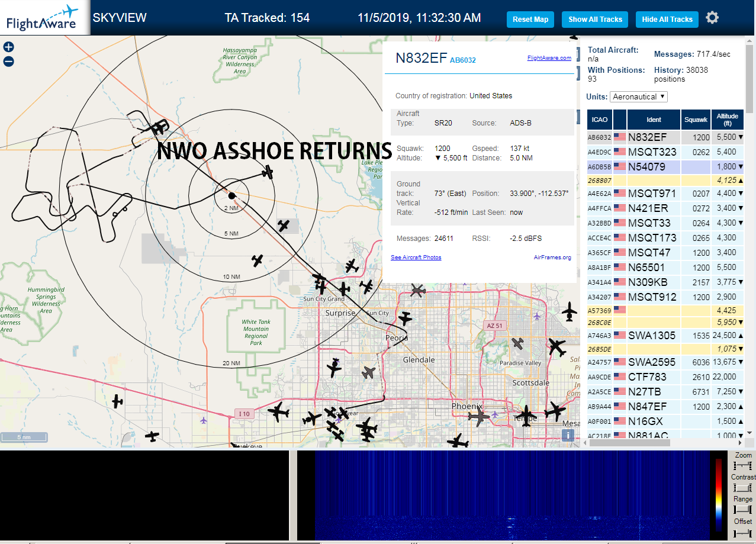The height and width of the screenshot is (544, 756).
Task: Sort table by Squawk column header
Action: [x=696, y=120]
